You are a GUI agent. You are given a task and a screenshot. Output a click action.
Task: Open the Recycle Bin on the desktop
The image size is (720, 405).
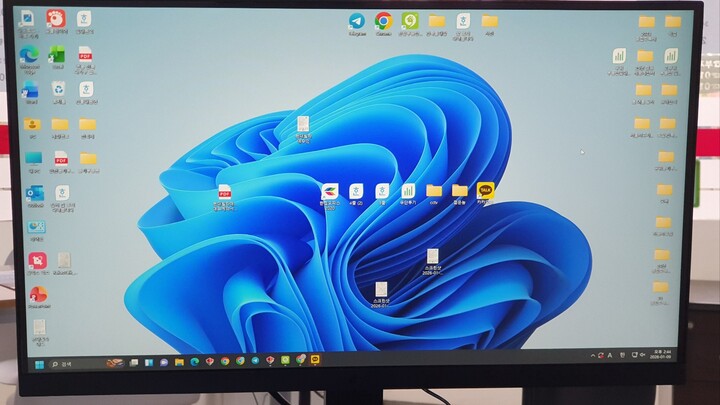coord(59,90)
